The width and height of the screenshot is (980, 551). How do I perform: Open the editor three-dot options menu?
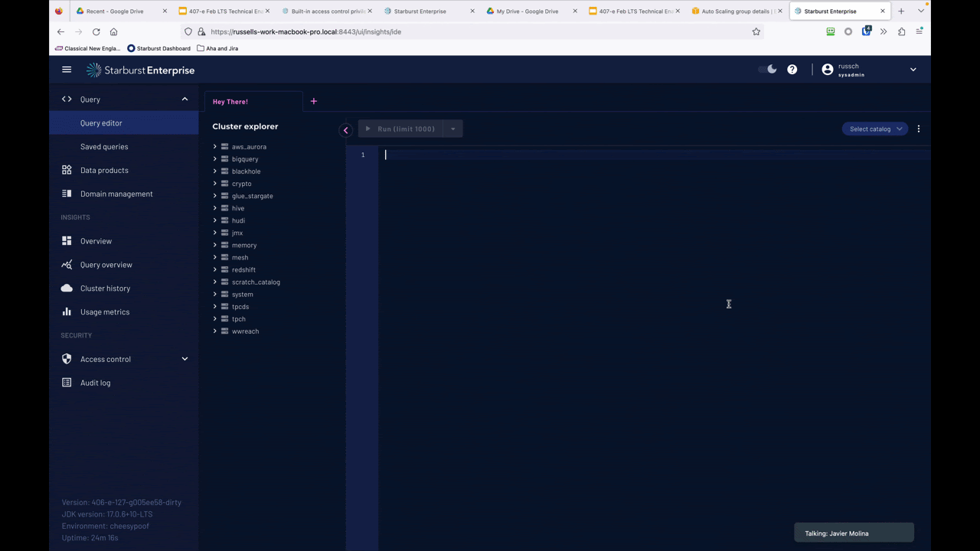(919, 129)
